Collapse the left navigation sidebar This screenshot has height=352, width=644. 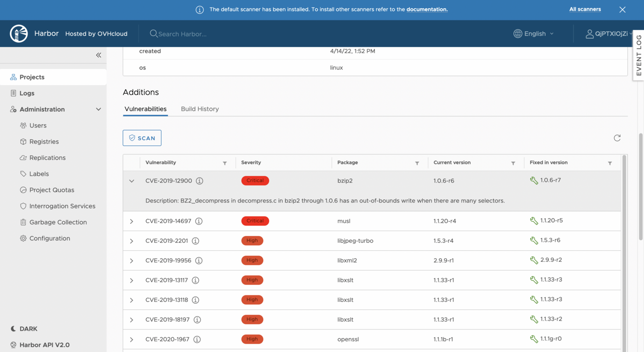(x=98, y=55)
